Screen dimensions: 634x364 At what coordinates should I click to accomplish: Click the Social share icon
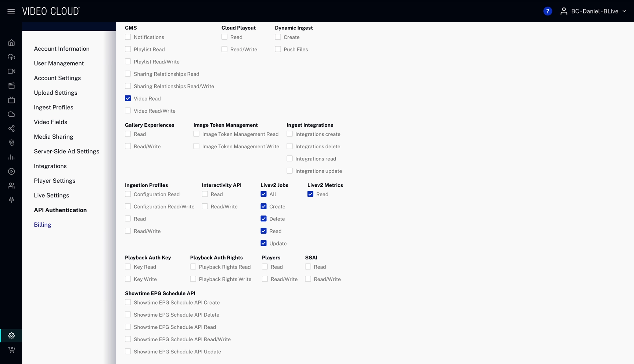tap(11, 128)
